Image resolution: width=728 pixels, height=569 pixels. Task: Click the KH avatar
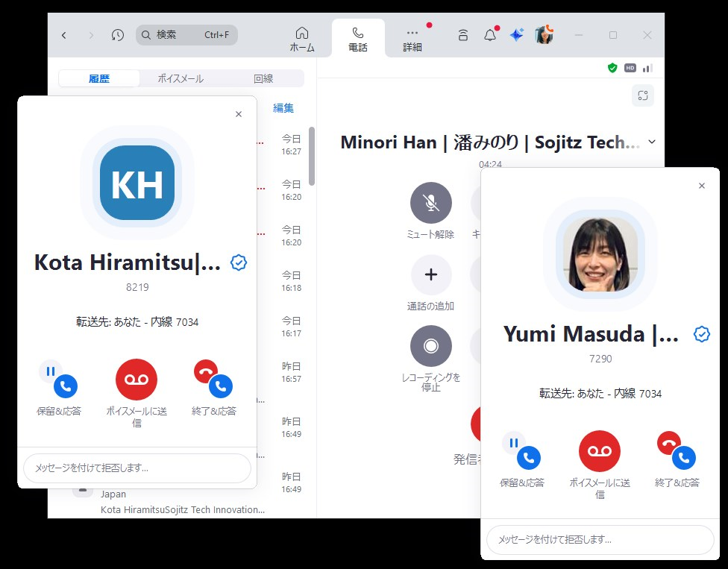[x=137, y=183]
